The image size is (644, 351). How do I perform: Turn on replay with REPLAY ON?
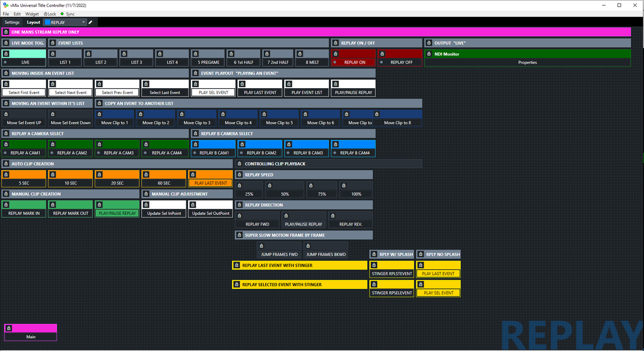tap(354, 62)
